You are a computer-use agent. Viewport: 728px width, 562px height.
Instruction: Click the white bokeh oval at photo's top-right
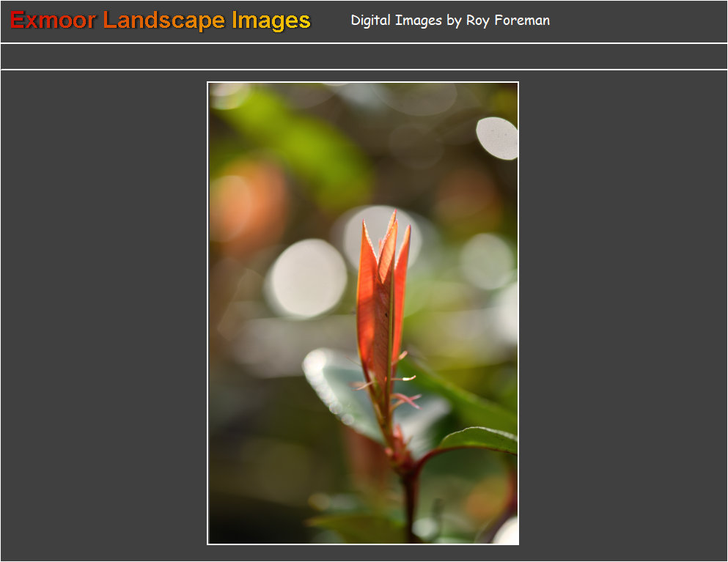497,138
